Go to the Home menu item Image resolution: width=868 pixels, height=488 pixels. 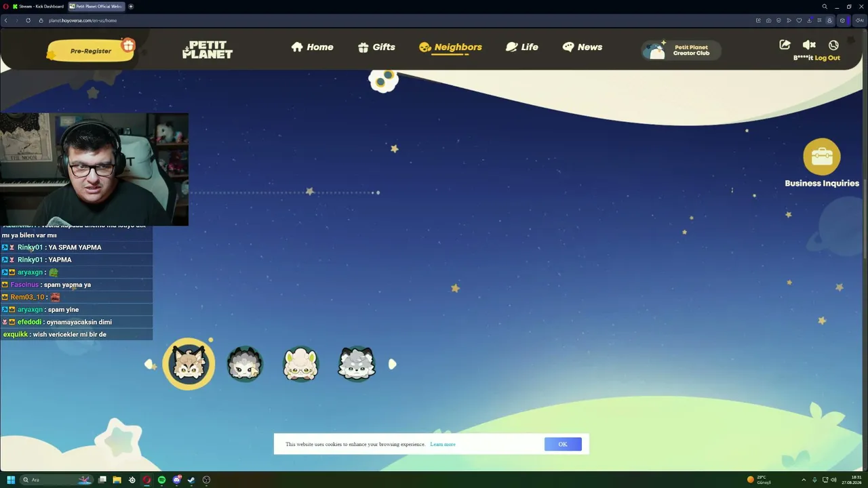(312, 47)
